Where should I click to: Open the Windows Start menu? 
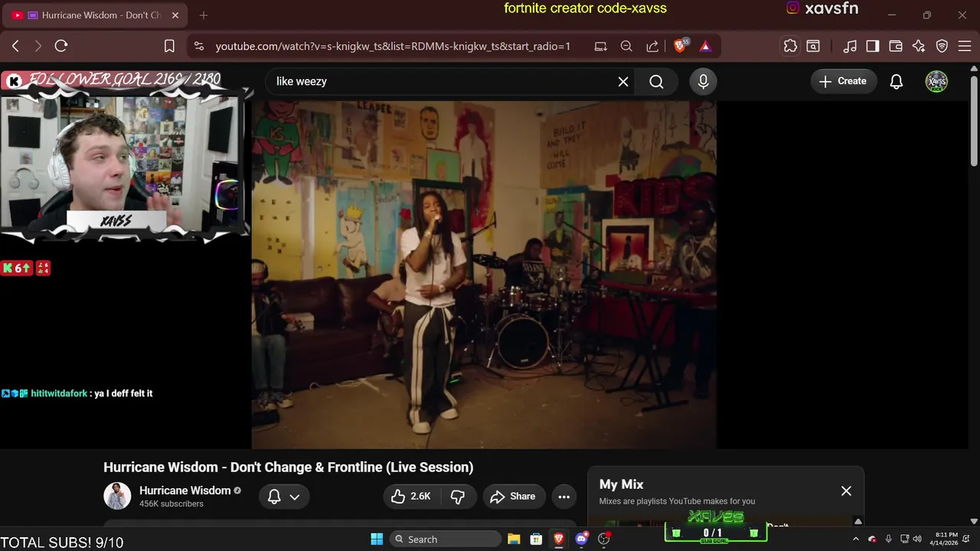[377, 539]
